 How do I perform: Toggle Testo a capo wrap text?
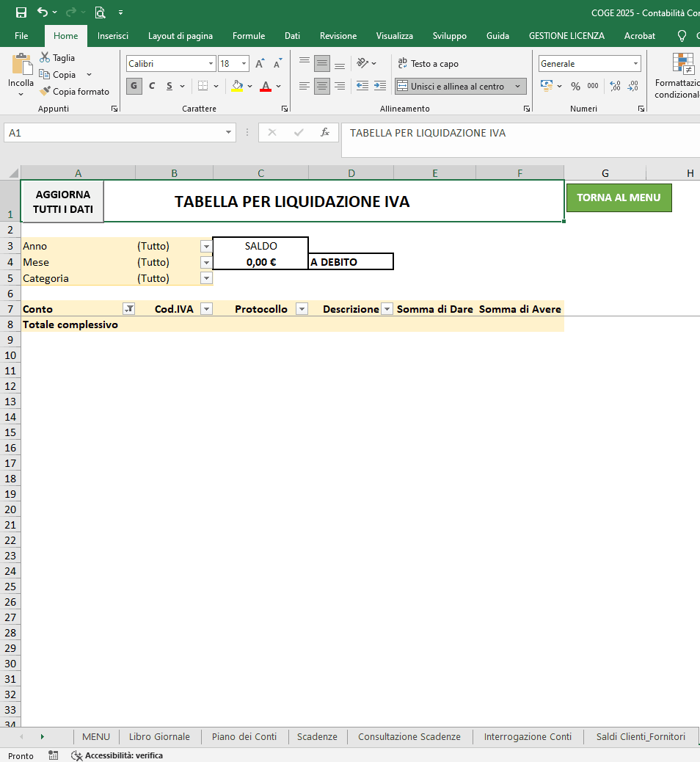click(428, 64)
